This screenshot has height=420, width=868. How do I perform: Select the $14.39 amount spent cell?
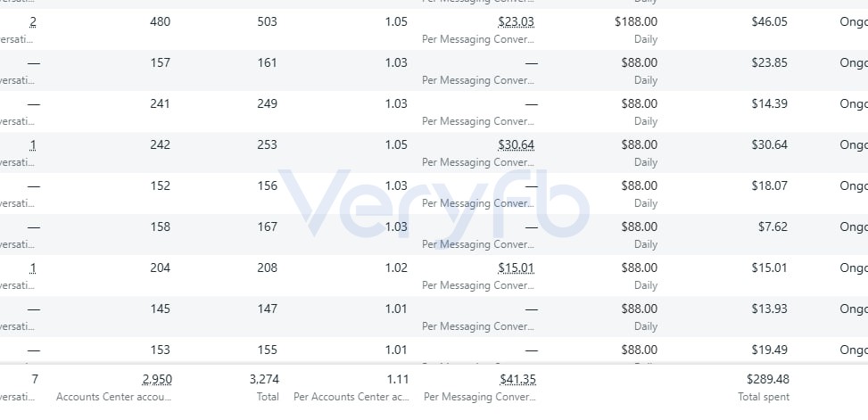point(770,104)
